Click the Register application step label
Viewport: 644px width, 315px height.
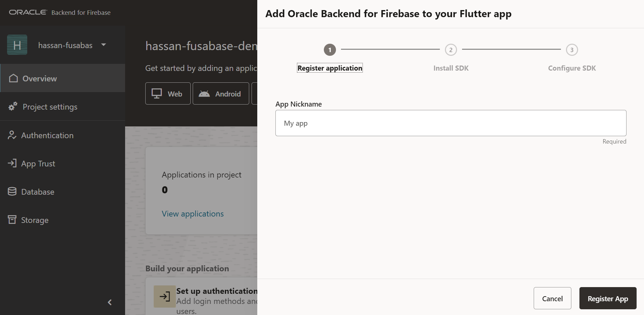pos(330,68)
